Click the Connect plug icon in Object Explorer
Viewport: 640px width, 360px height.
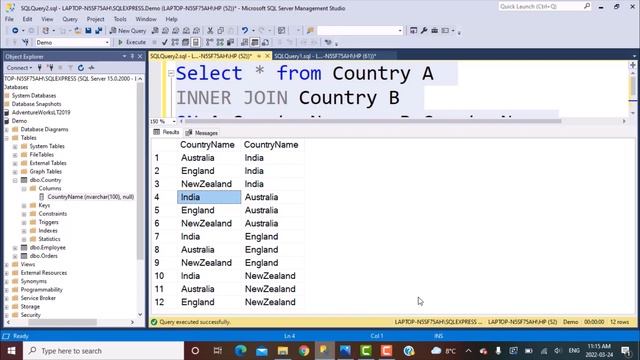40,68
